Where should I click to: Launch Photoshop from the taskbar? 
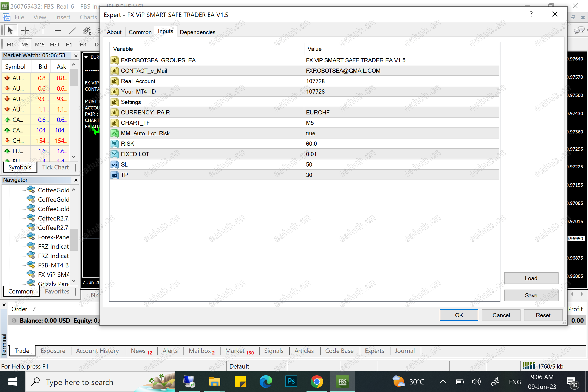(x=291, y=382)
